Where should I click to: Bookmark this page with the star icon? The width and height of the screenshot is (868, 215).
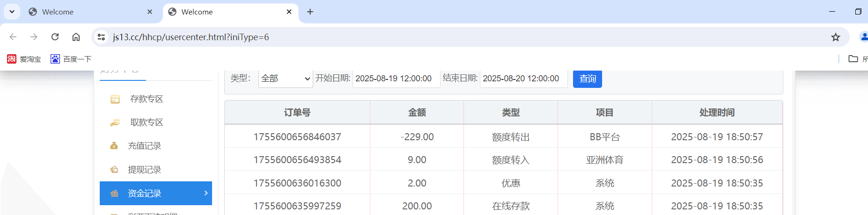(836, 37)
